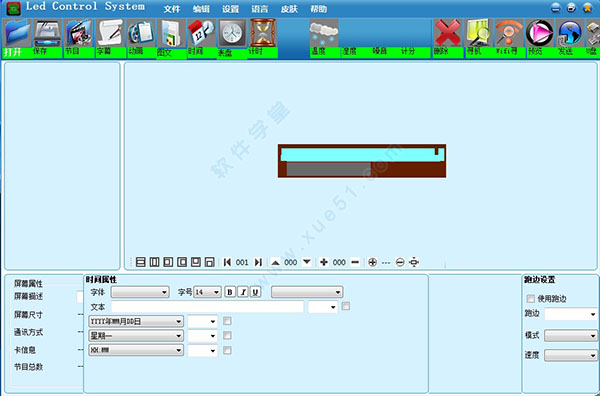Add the hourglass countdown timer

(262, 34)
